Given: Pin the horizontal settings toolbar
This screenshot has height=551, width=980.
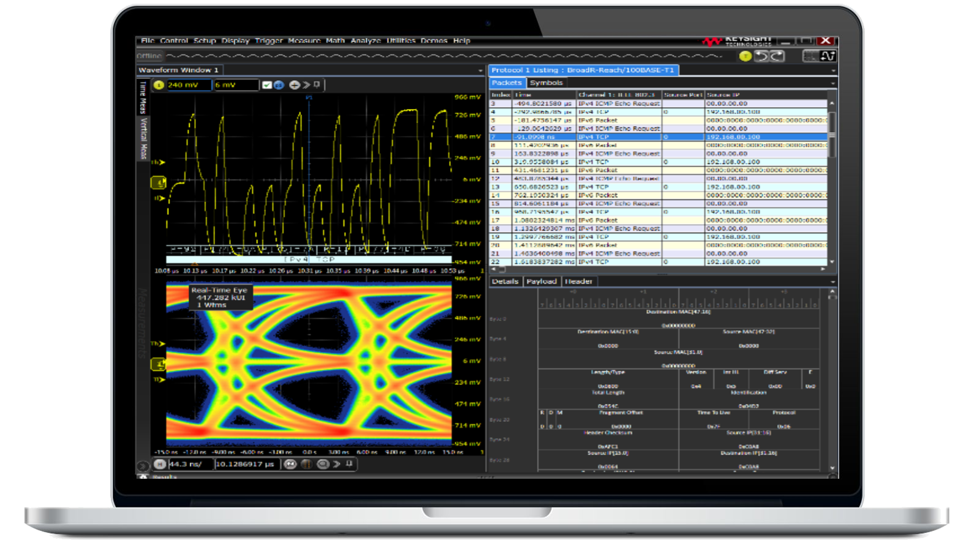Looking at the screenshot, I should 349,463.
